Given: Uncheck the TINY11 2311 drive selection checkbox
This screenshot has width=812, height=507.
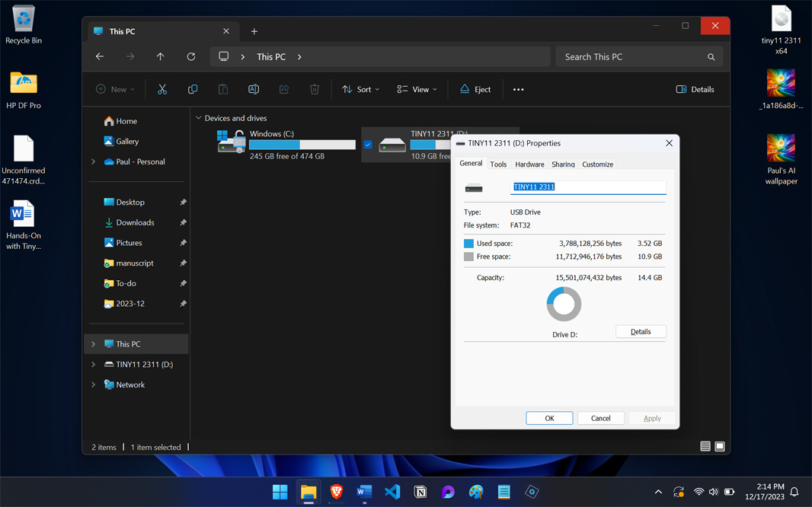Looking at the screenshot, I should pyautogui.click(x=368, y=145).
